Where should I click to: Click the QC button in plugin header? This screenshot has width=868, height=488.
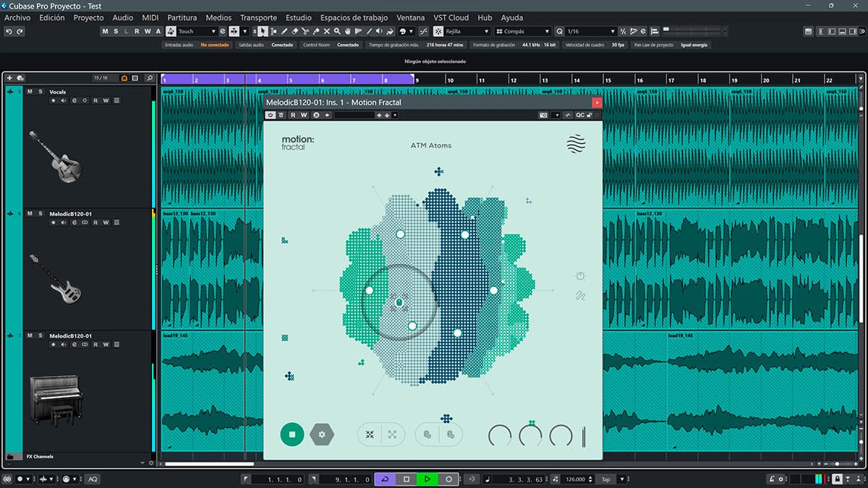pos(580,115)
